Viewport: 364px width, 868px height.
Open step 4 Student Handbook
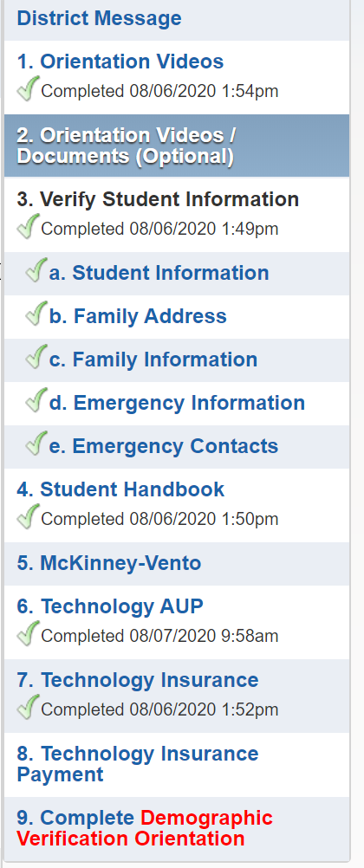[x=120, y=489]
